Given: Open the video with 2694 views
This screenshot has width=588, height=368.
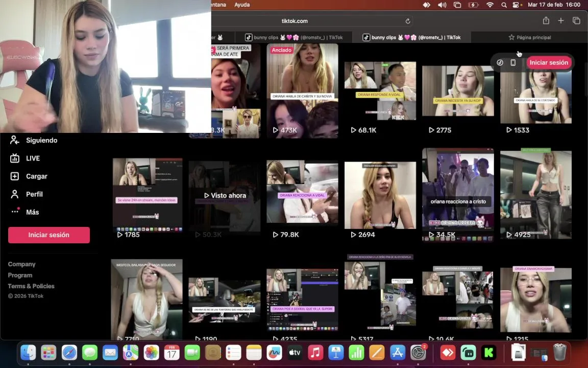Looking at the screenshot, I should (380, 195).
